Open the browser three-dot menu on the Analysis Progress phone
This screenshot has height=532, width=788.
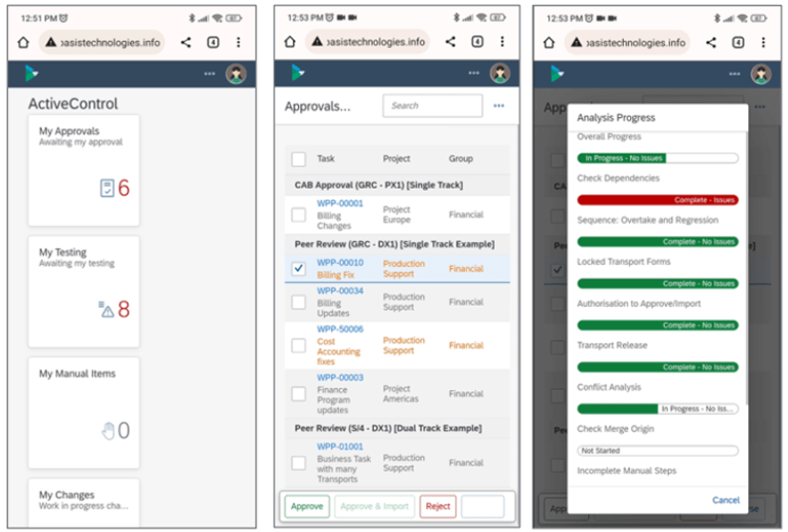763,43
